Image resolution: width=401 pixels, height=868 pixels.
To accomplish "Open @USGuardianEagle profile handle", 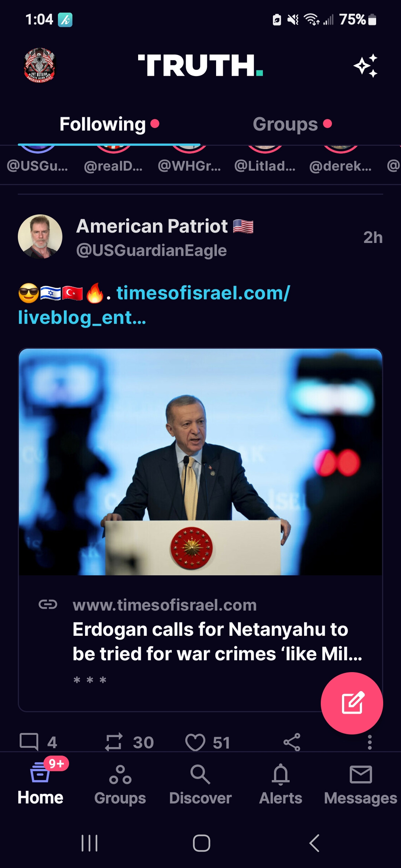I will click(151, 250).
